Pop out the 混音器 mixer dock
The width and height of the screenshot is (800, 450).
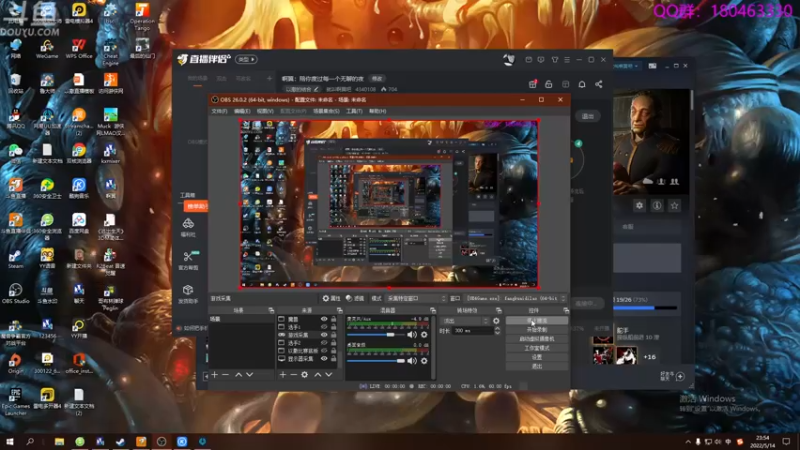[433, 310]
